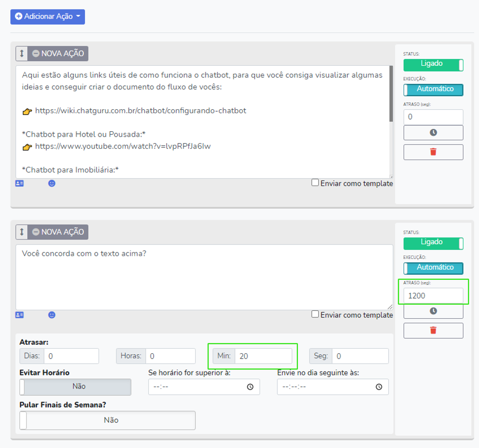Viewport: 479px width, 448px height.
Task: Click the clock icon in second action panel
Action: [433, 311]
